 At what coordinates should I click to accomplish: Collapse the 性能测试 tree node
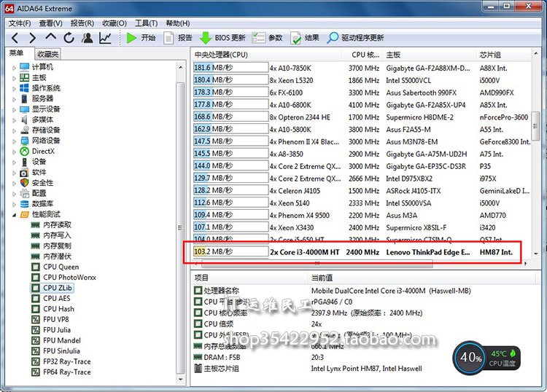point(14,215)
